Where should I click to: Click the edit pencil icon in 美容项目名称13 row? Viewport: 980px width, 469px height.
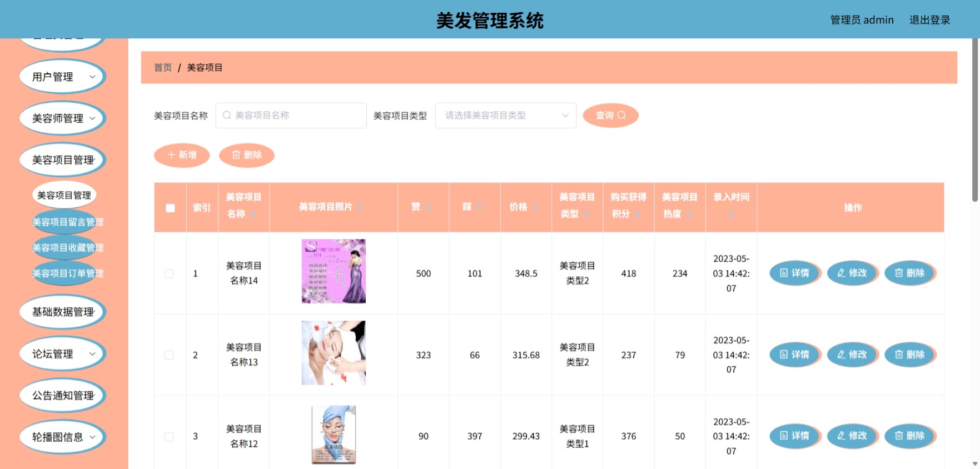tap(842, 355)
